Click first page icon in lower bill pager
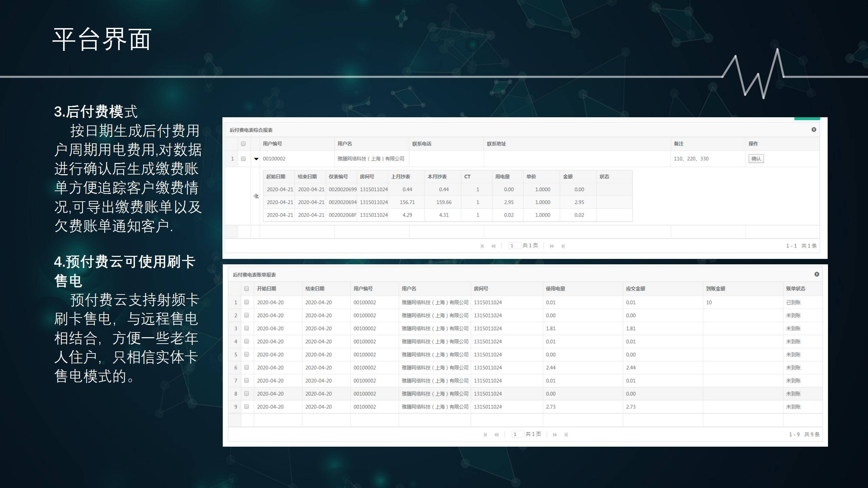This screenshot has width=868, height=488. (485, 434)
